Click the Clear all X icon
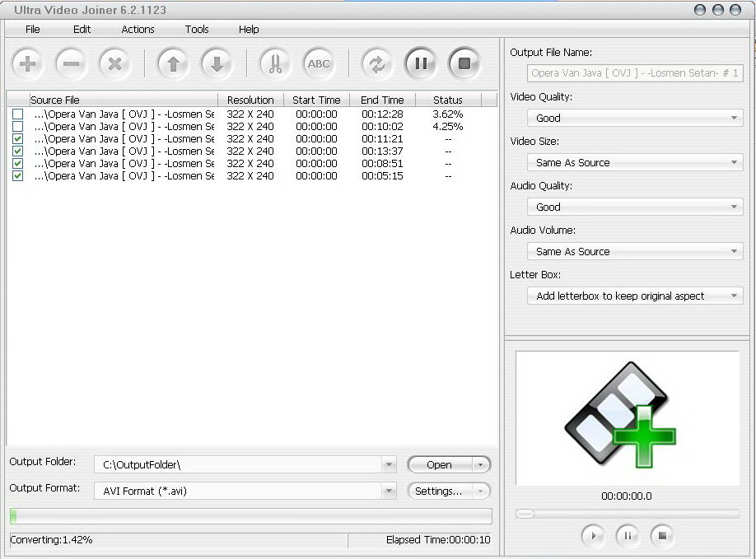The height and width of the screenshot is (559, 756). [114, 63]
